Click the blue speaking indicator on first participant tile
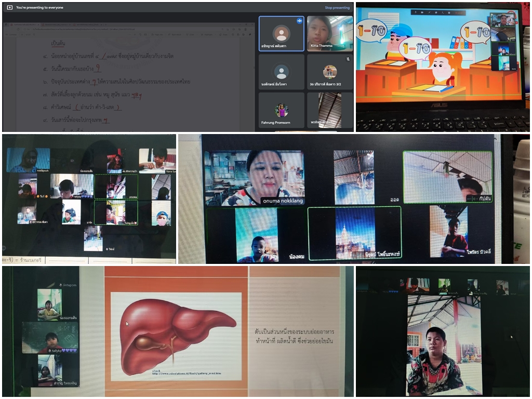The width and height of the screenshot is (532, 399). (x=299, y=21)
